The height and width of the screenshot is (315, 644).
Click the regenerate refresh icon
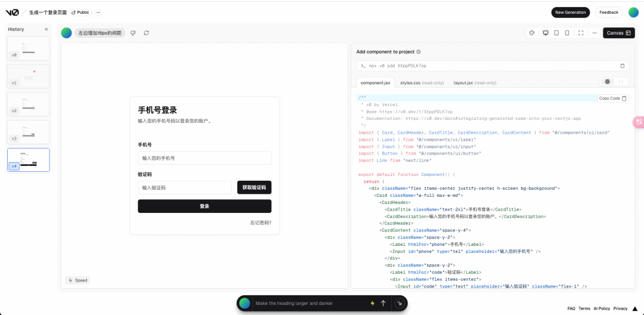[x=146, y=33]
